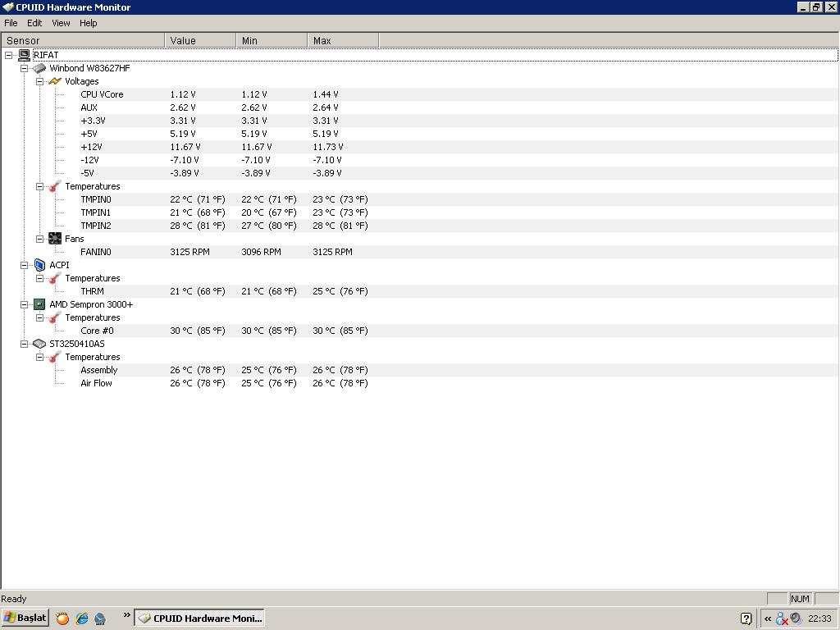Collapse the Winbond Temperatures group

pyautogui.click(x=39, y=187)
